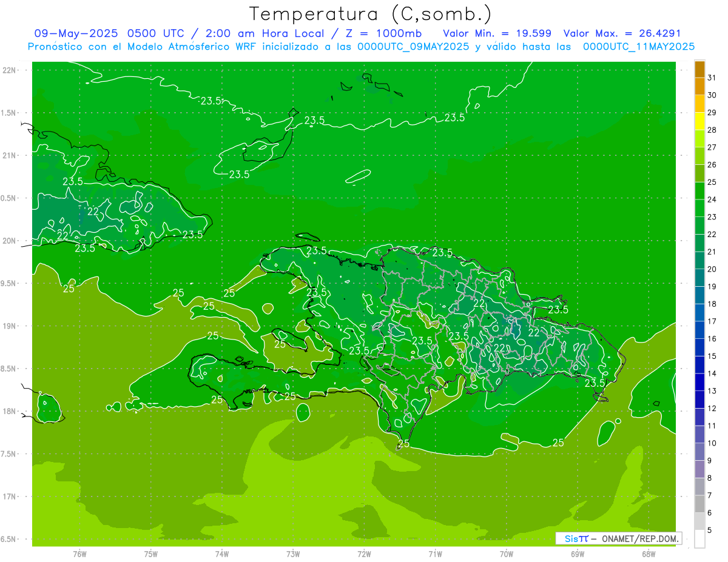The width and height of the screenshot is (728, 562).
Task: Click legend scale value "27"
Action: pos(712,147)
